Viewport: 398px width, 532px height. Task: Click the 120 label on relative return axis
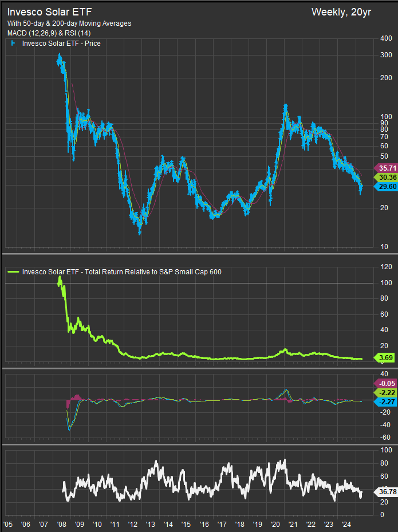pos(386,267)
